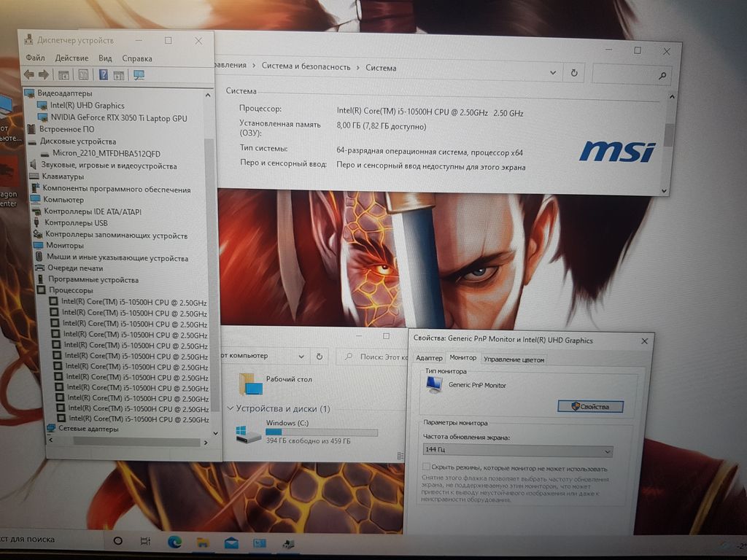747x560 pixels.
Task: Select Контроллеры IDE ATA/ATAPI
Action: coord(93,211)
